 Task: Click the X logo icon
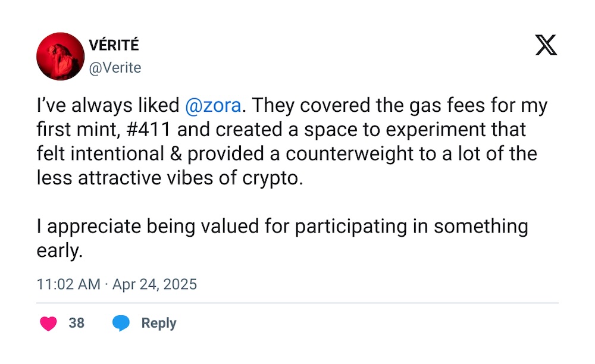(546, 45)
